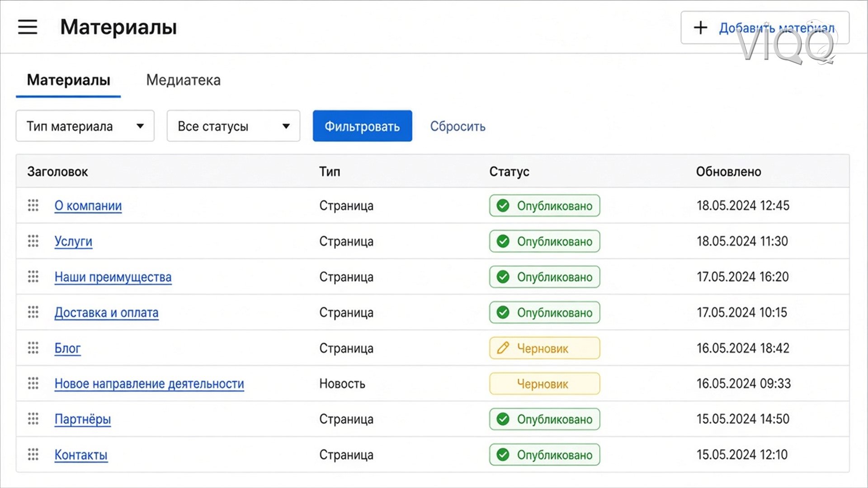This screenshot has height=488, width=868.
Task: Click the date 17.05.2024 10:15
Action: coord(742,313)
